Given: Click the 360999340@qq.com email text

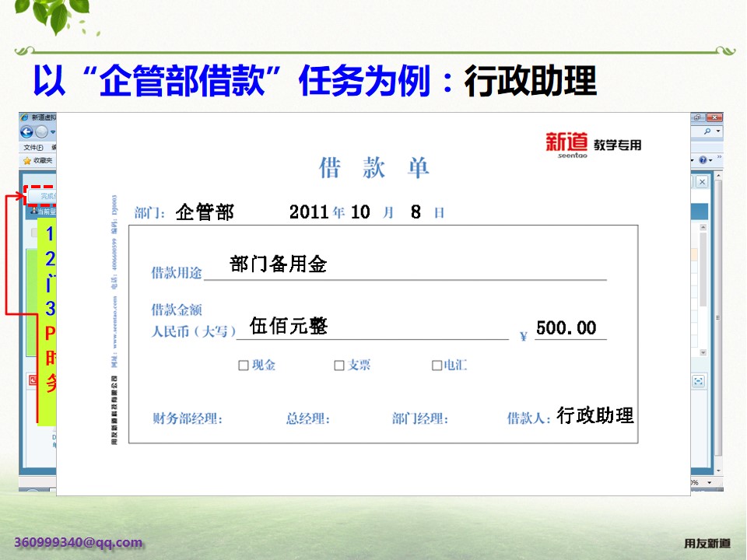Looking at the screenshot, I should tap(78, 542).
